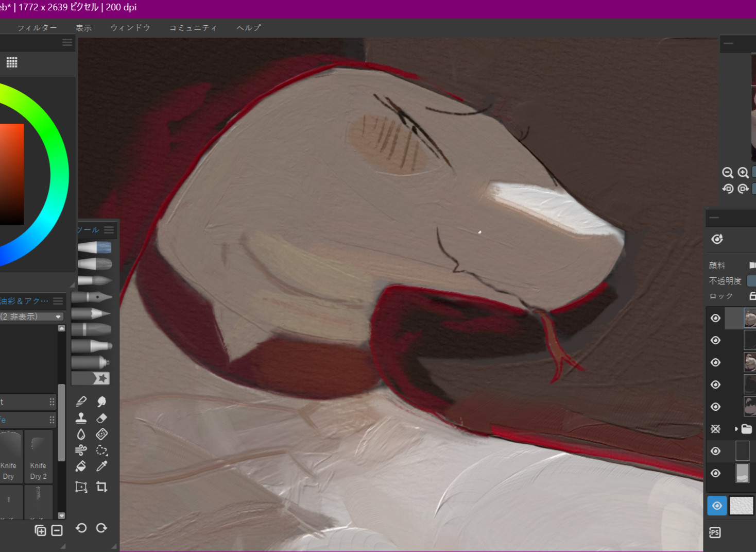The image size is (756, 552).
Task: Toggle visibility of the bottom layer
Action: point(715,473)
